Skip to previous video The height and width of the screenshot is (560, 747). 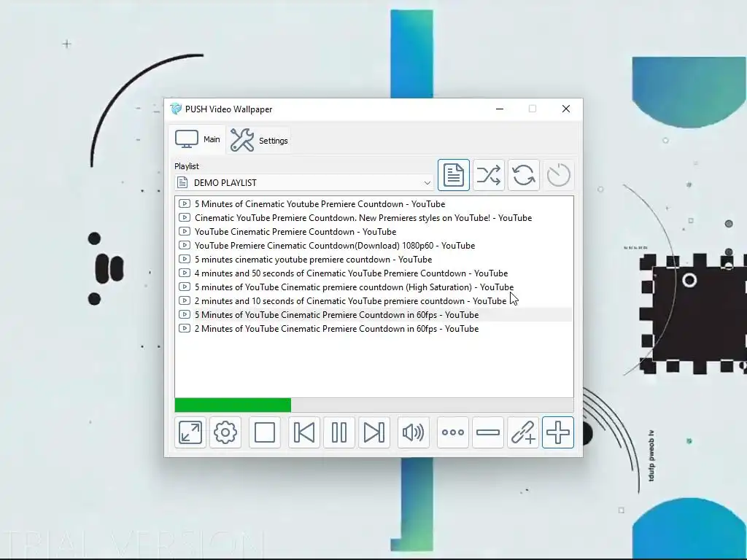[x=304, y=432]
